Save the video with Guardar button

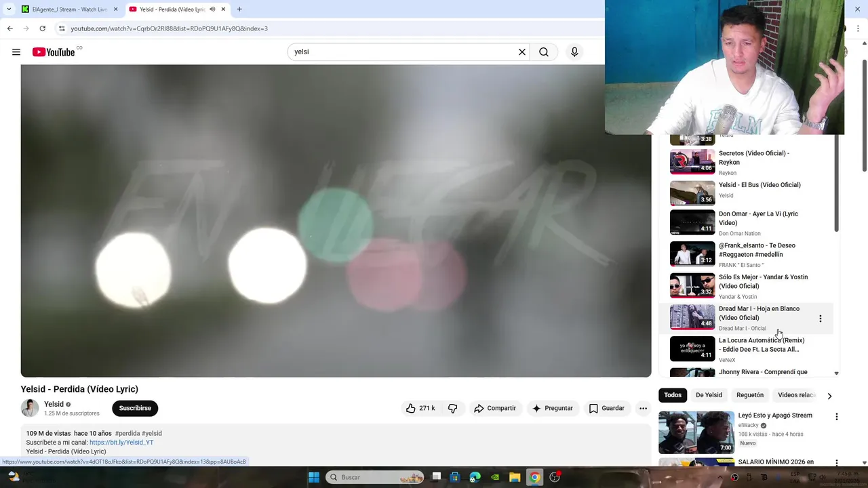coord(607,408)
